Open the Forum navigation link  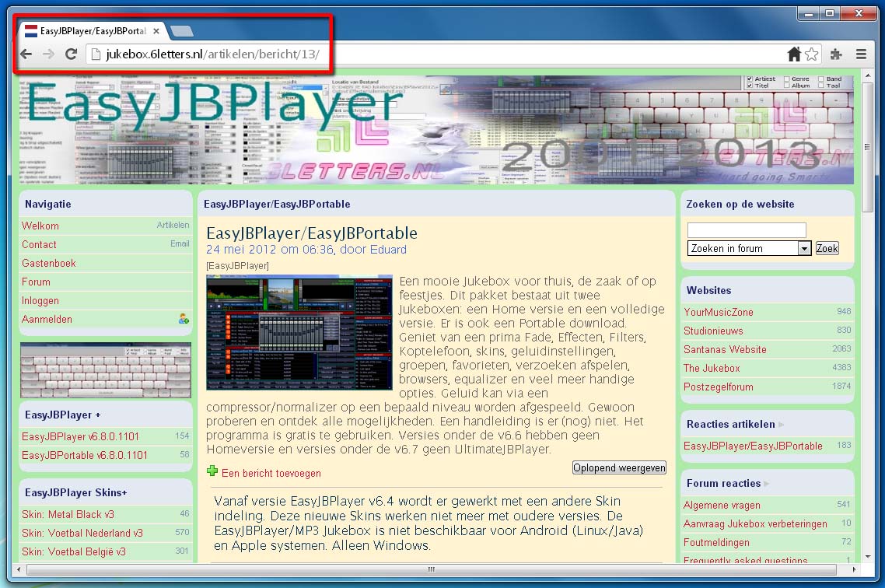pos(36,282)
